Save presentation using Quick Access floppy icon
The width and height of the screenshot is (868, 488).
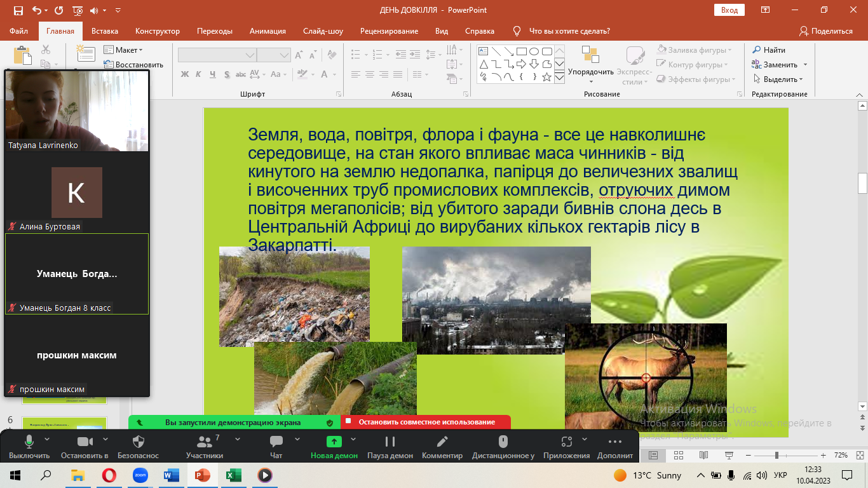(x=18, y=10)
